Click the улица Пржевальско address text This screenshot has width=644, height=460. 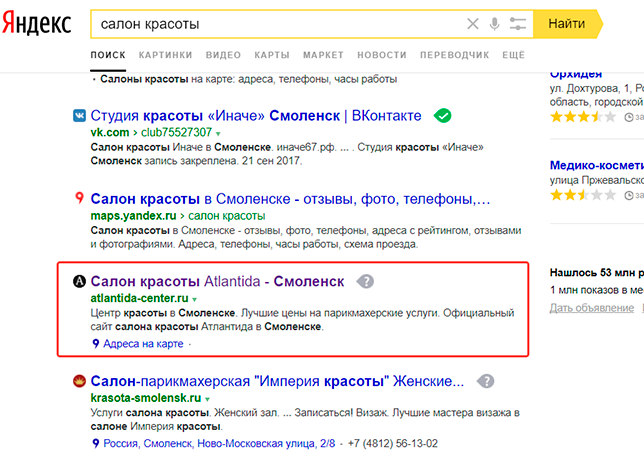(x=597, y=180)
